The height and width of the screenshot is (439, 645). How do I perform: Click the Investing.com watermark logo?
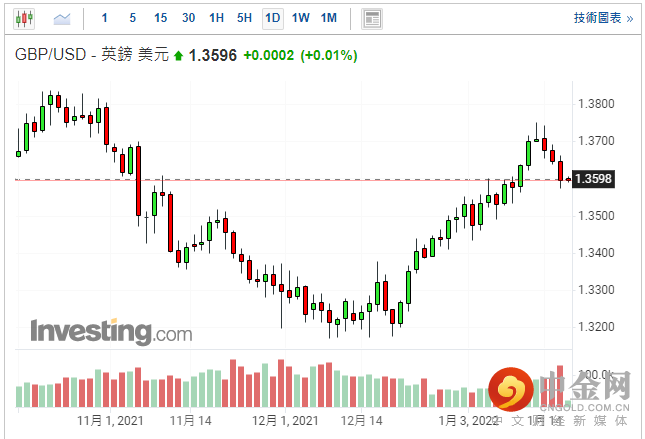pos(110,330)
